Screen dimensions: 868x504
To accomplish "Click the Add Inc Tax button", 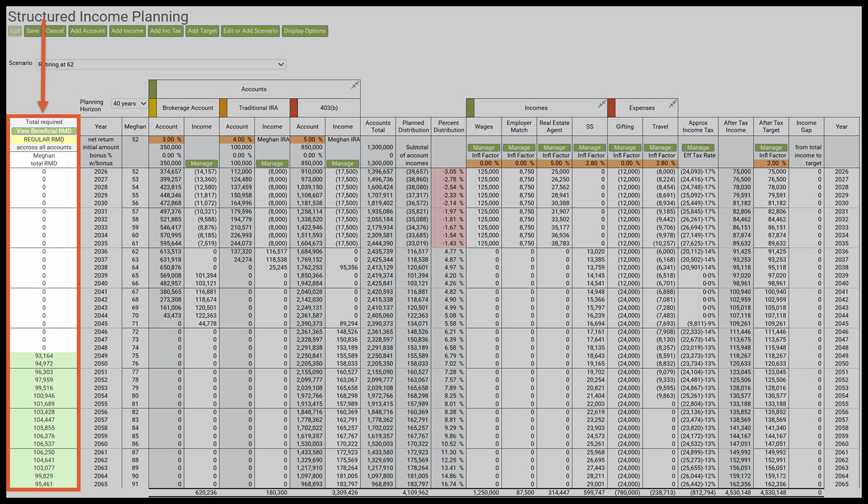I will (166, 30).
